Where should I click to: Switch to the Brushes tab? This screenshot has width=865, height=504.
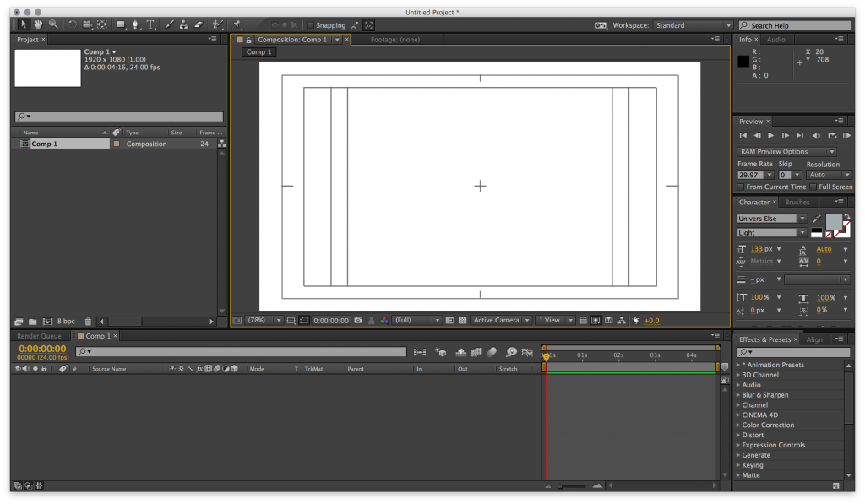(797, 203)
